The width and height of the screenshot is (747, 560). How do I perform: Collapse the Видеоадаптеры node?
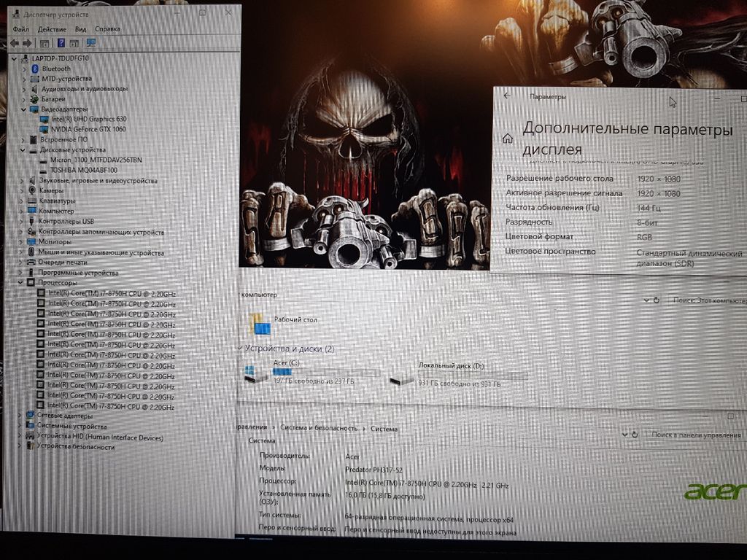[x=23, y=109]
